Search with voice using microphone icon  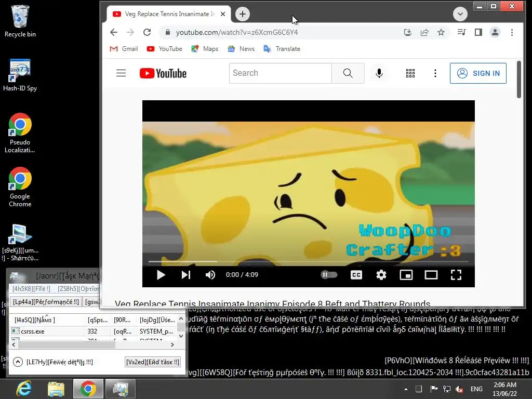click(379, 73)
